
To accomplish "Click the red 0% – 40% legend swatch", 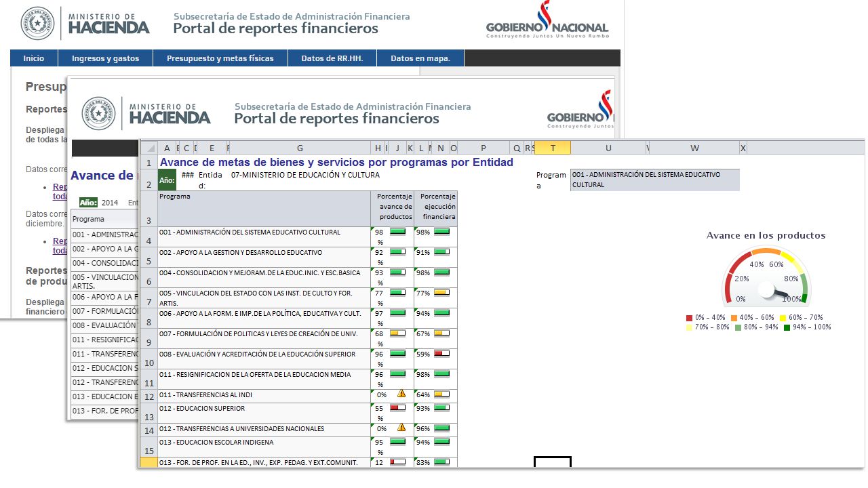I will pos(690,317).
